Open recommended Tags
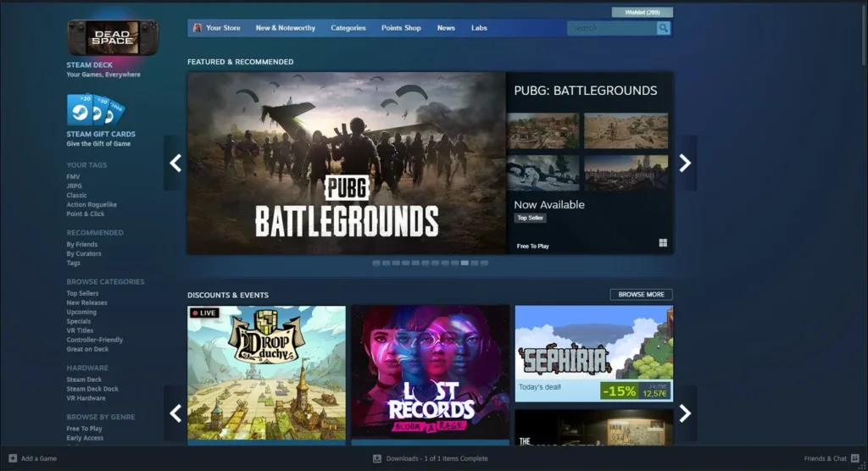868x471 pixels. click(x=73, y=263)
